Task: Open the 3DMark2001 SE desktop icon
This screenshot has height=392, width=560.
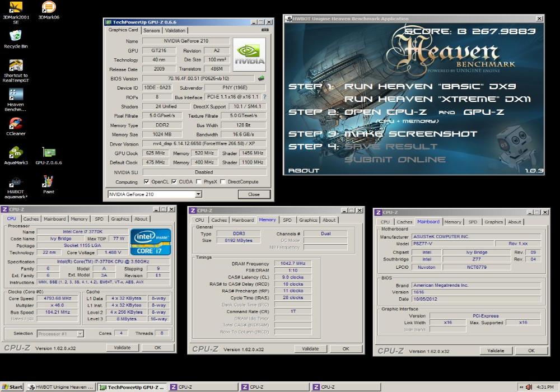Action: coord(16,12)
